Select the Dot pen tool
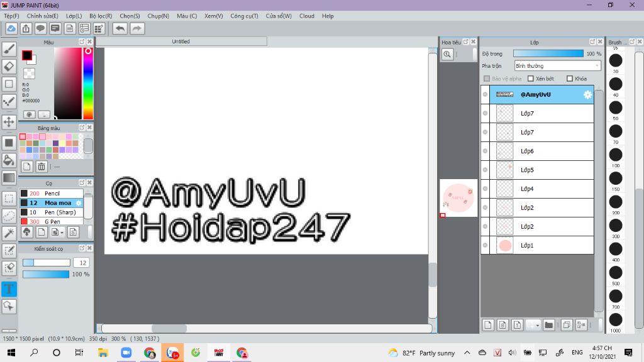644x362 pixels. 9,101
